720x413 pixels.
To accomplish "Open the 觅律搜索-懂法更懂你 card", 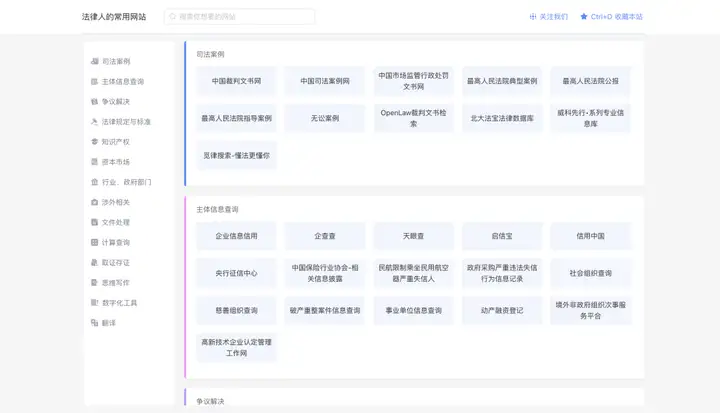I will click(x=236, y=155).
